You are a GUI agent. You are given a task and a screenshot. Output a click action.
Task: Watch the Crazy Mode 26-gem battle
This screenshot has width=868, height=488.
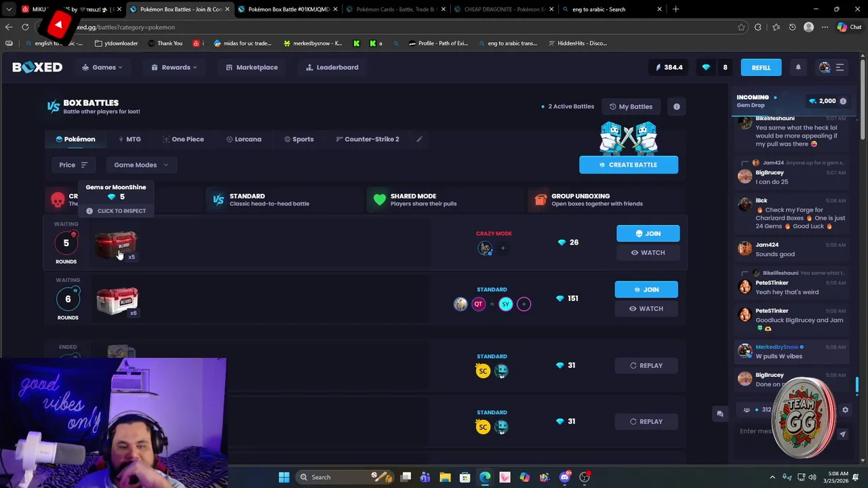(648, 252)
